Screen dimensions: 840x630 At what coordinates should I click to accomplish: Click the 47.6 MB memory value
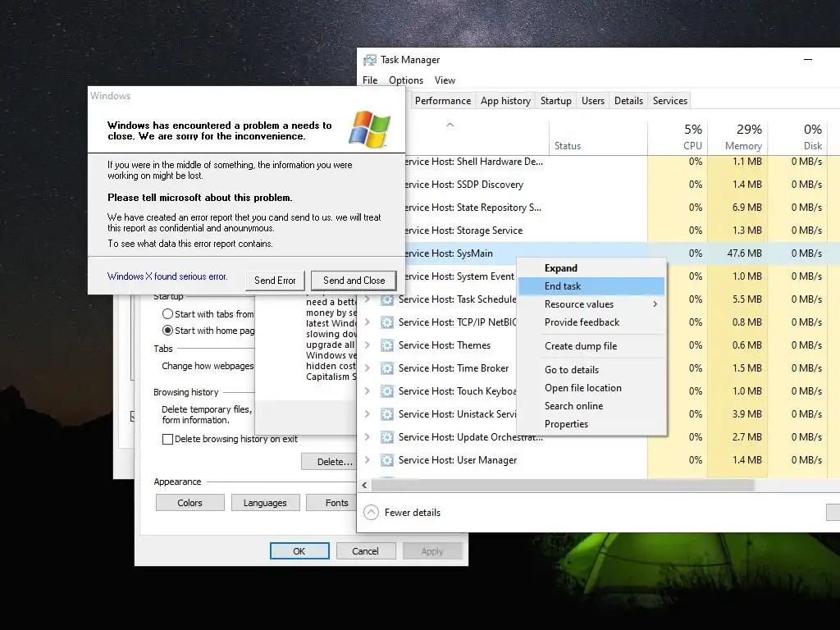tap(744, 253)
